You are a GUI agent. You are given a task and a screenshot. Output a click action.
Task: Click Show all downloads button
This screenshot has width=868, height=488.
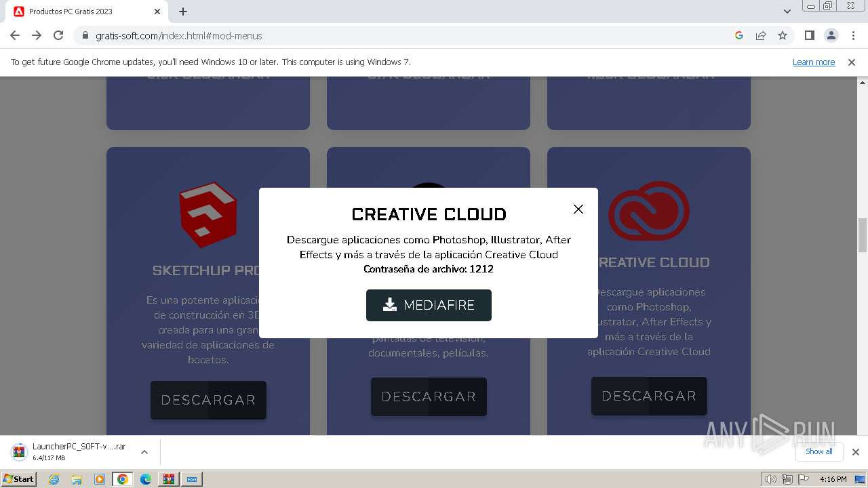819,451
